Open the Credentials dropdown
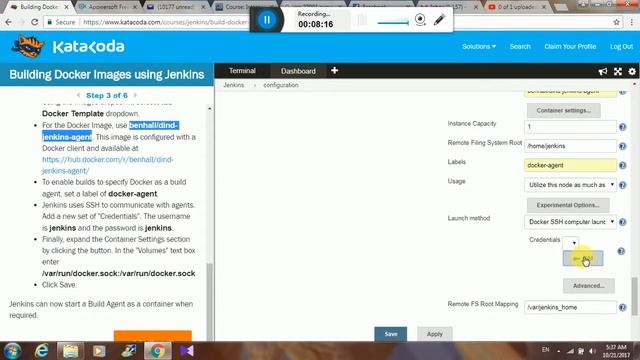 point(570,242)
